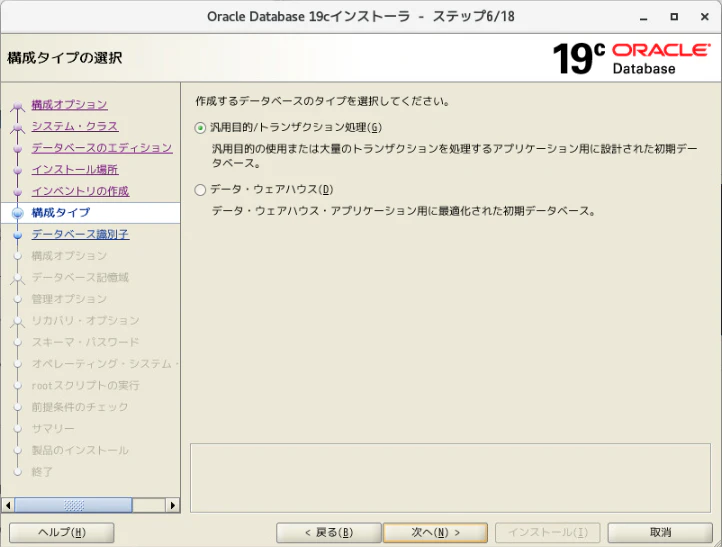The height and width of the screenshot is (547, 722).
Task: Click < 戻る(B) button
Action: pyautogui.click(x=329, y=533)
